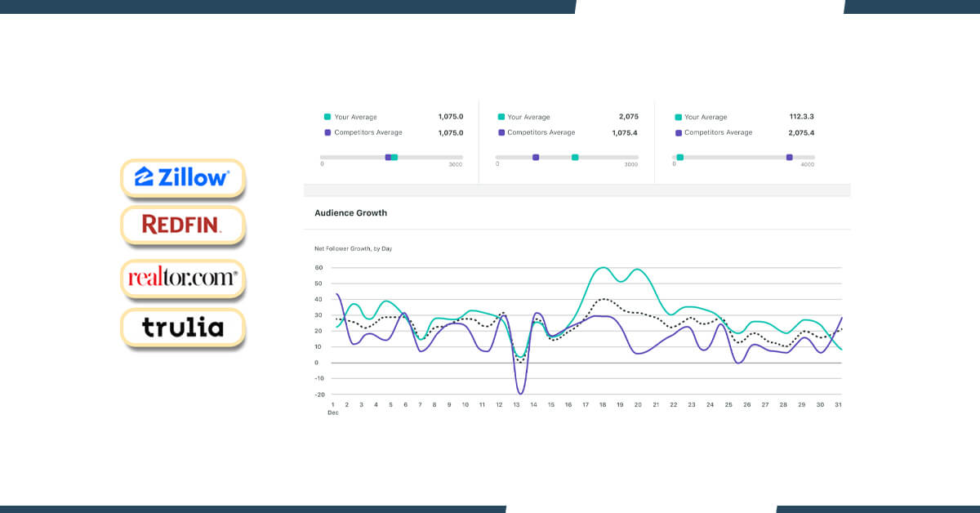Click teal legend square beside 112.3.3 value row

(x=679, y=117)
